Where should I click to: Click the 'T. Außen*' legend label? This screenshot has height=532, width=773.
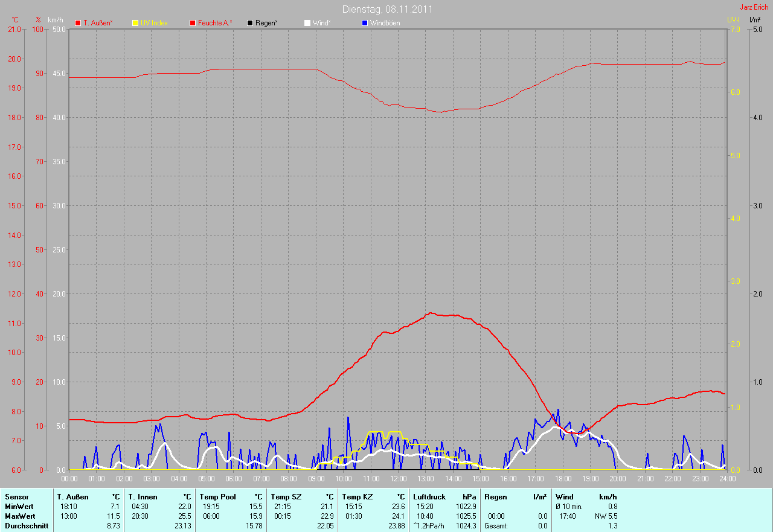98,23
